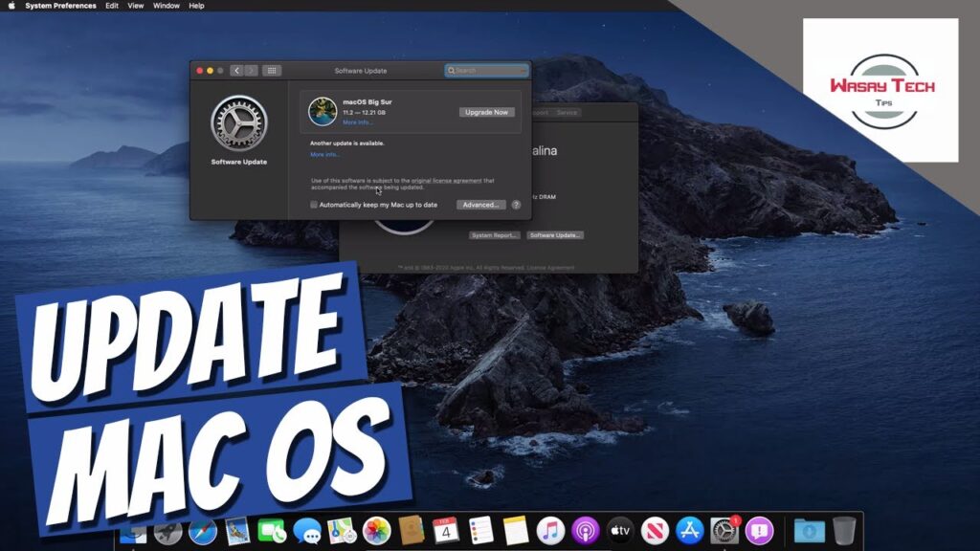The image size is (980, 551).
Task: Show all preferences with grid icon
Action: click(x=272, y=71)
